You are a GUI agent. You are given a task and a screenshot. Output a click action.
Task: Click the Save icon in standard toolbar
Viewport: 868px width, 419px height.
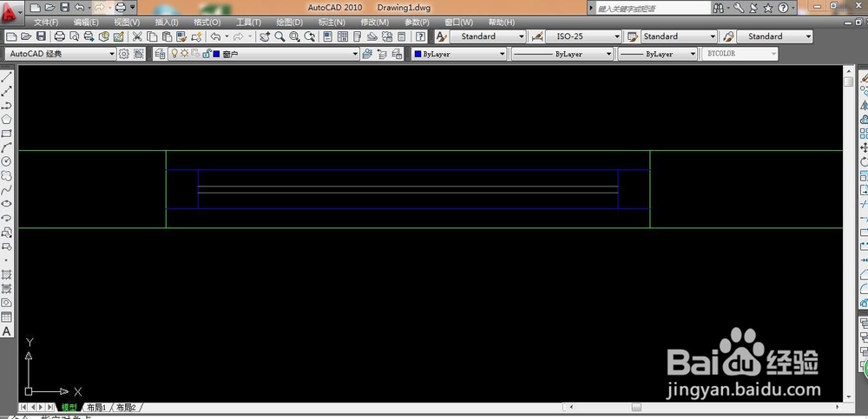[41, 36]
